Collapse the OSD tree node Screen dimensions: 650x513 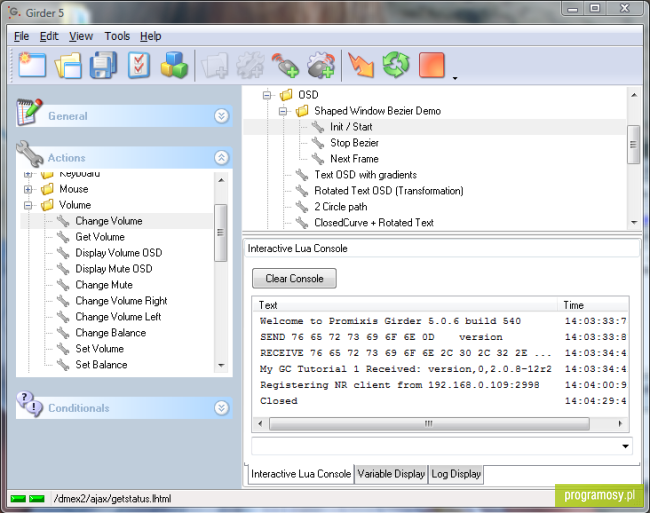pyautogui.click(x=267, y=95)
